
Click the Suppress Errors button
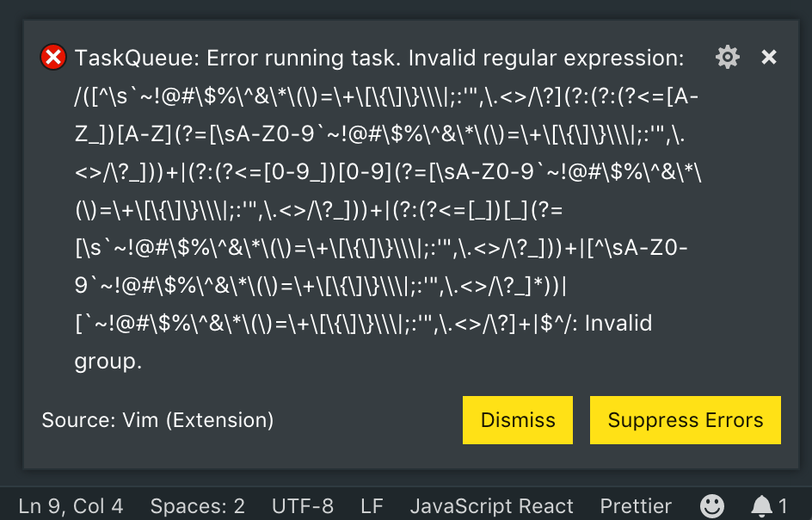[685, 420]
